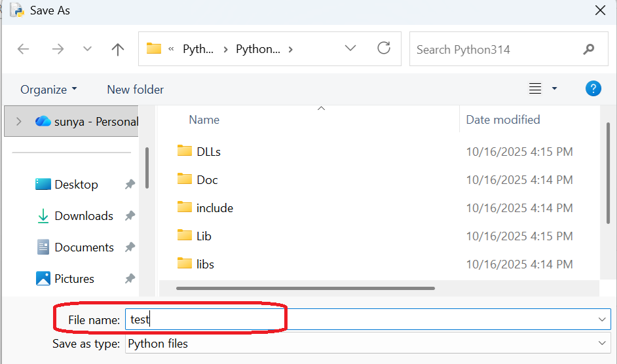This screenshot has height=364, width=617.
Task: Open the Save as type dropdown
Action: click(x=602, y=343)
